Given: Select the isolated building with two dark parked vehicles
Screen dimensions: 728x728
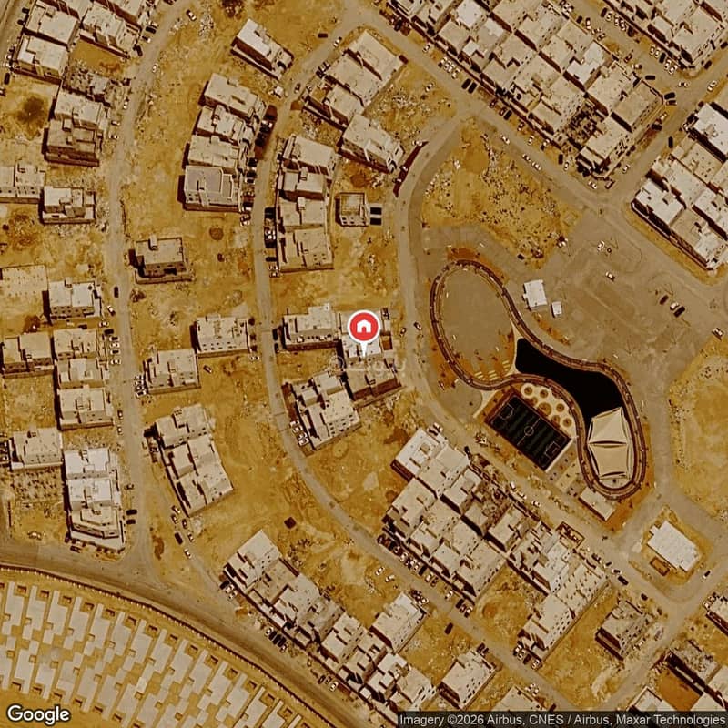Looking at the screenshot, I should pyautogui.click(x=359, y=210).
